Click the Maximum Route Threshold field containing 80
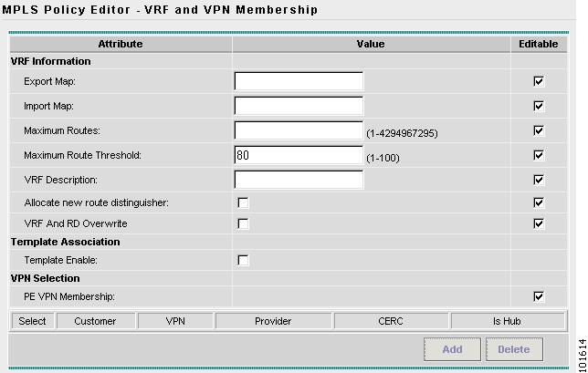 click(x=299, y=155)
